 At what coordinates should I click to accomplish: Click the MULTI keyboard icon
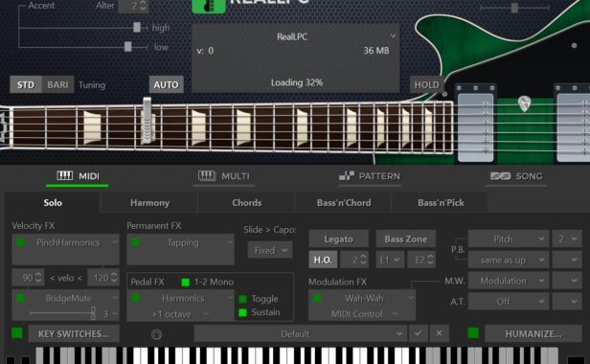(207, 176)
